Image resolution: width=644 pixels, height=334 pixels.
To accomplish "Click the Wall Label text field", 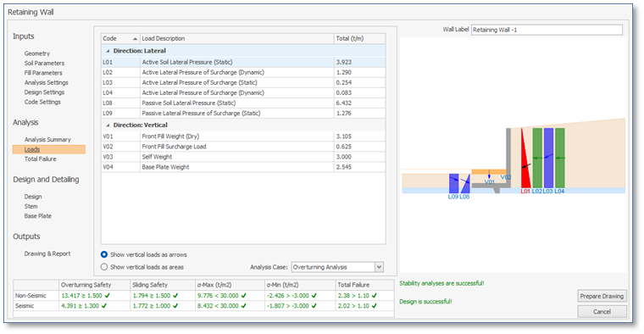I will (547, 30).
